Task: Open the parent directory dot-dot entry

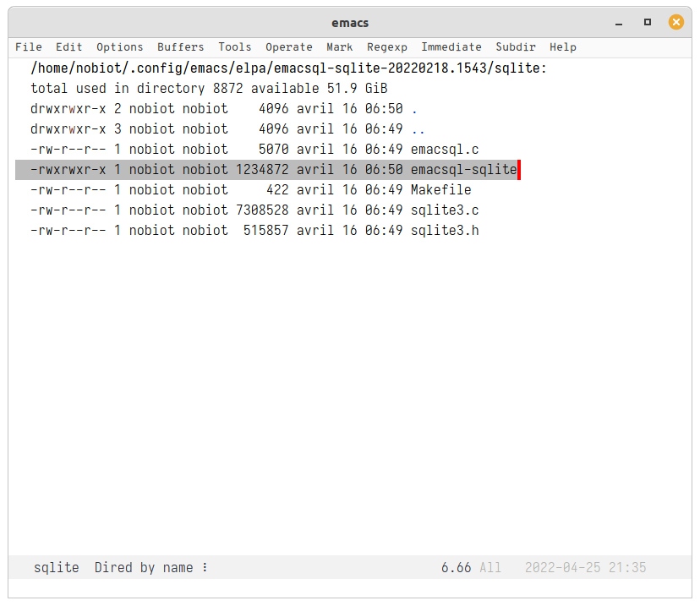Action: click(x=418, y=128)
